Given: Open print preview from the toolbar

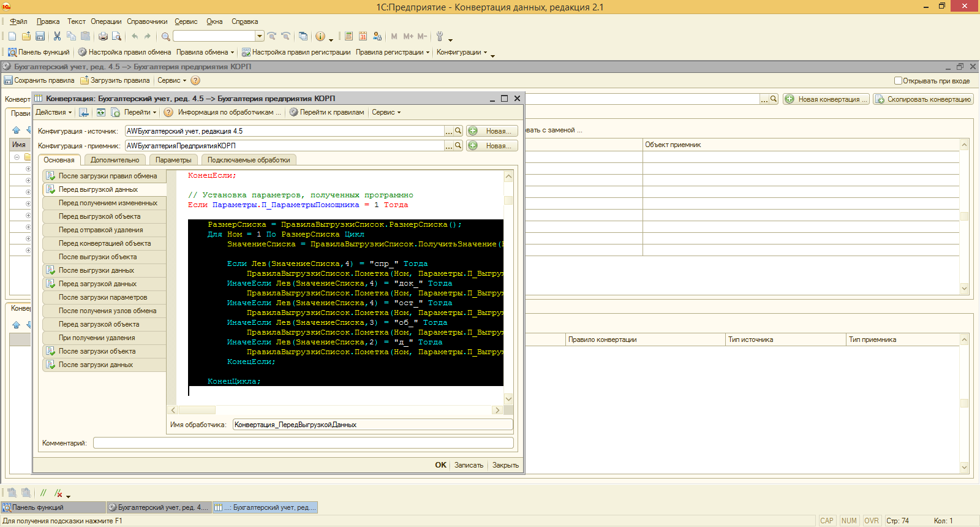Looking at the screenshot, I should pos(116,36).
